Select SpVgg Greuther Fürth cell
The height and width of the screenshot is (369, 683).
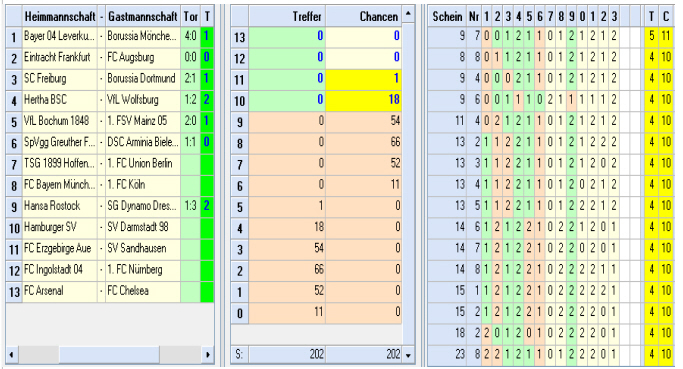pos(59,142)
